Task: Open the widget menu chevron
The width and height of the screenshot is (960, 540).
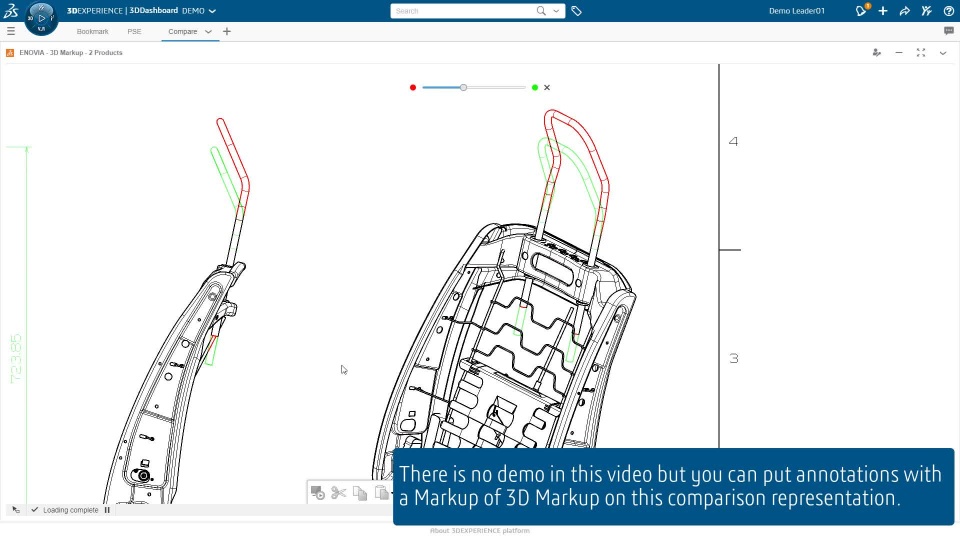Action: (x=943, y=53)
